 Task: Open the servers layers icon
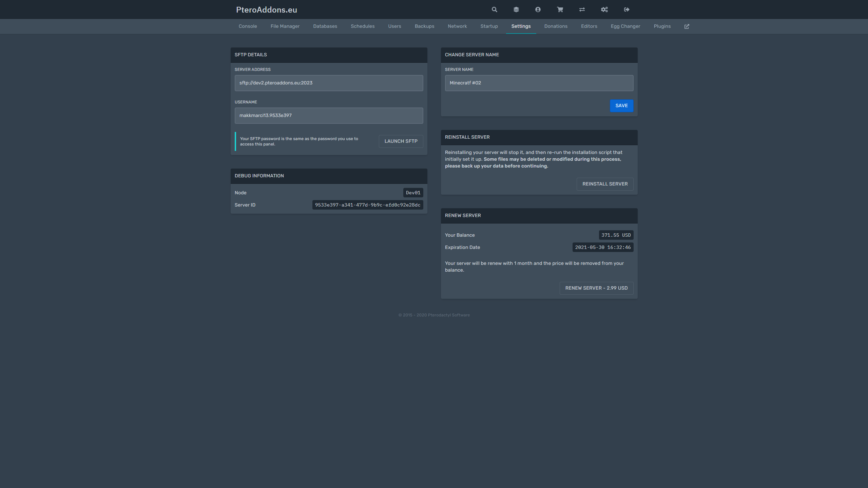pos(516,9)
